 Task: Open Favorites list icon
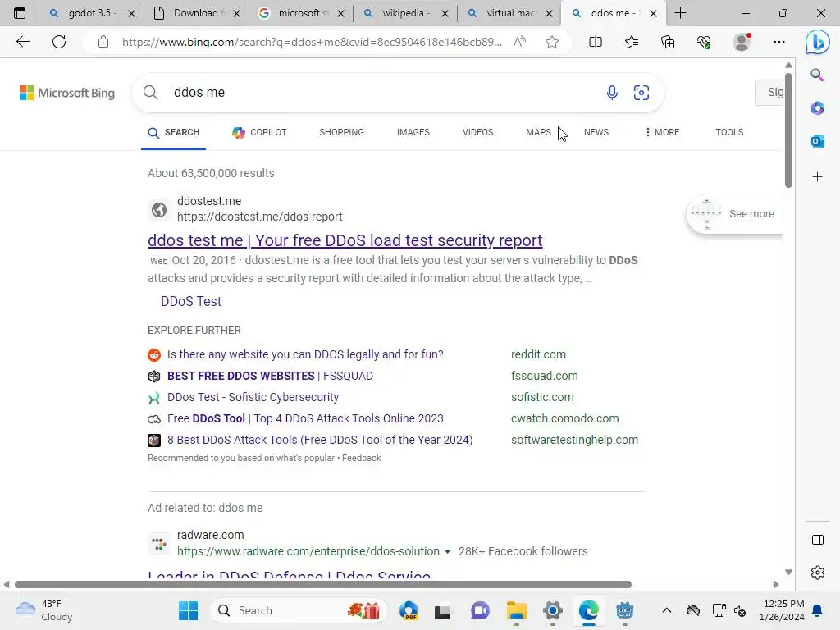pyautogui.click(x=632, y=42)
